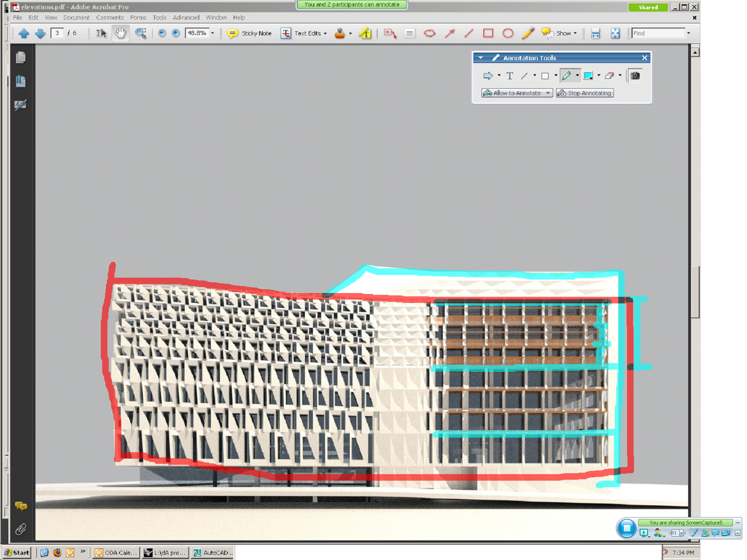Open the Advanced menu
Image resolution: width=747 pixels, height=560 pixels.
pos(186,18)
